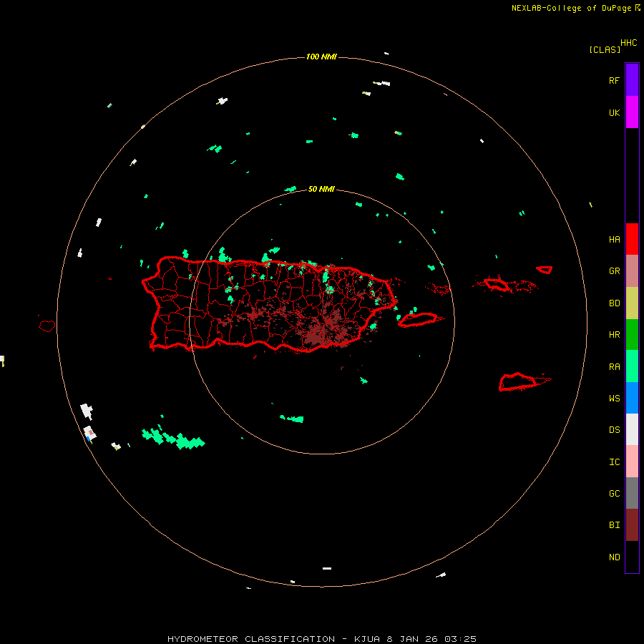This screenshot has height=644, width=644.
Task: Click the IC light pink legend swatch
Action: (x=632, y=462)
